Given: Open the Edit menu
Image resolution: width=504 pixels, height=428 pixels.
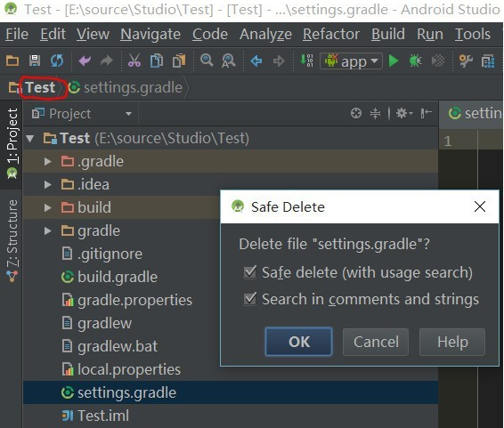Looking at the screenshot, I should (53, 34).
